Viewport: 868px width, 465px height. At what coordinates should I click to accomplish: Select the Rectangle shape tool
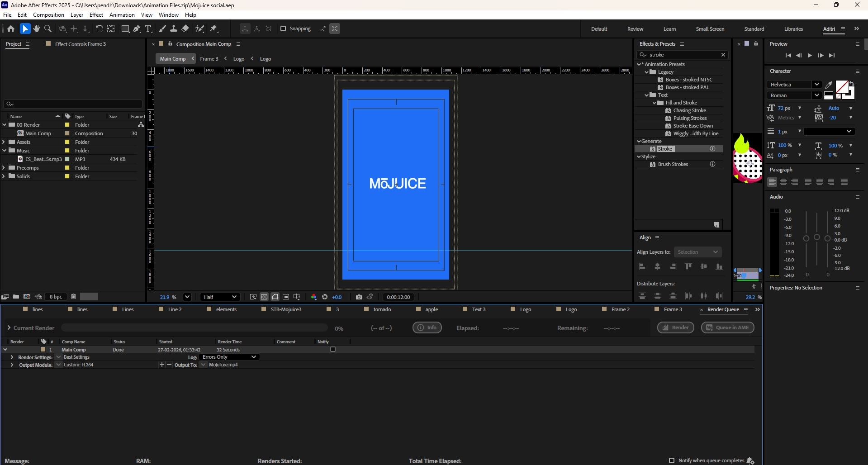pyautogui.click(x=125, y=28)
